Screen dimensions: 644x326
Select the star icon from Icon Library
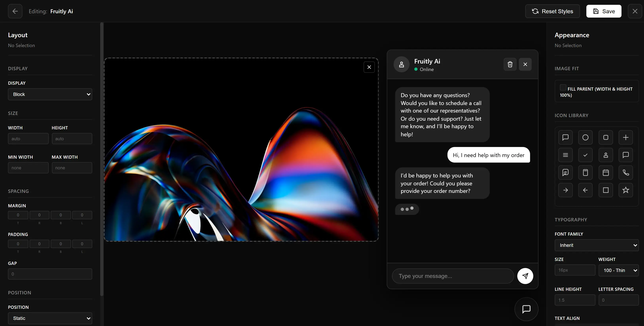click(x=626, y=190)
